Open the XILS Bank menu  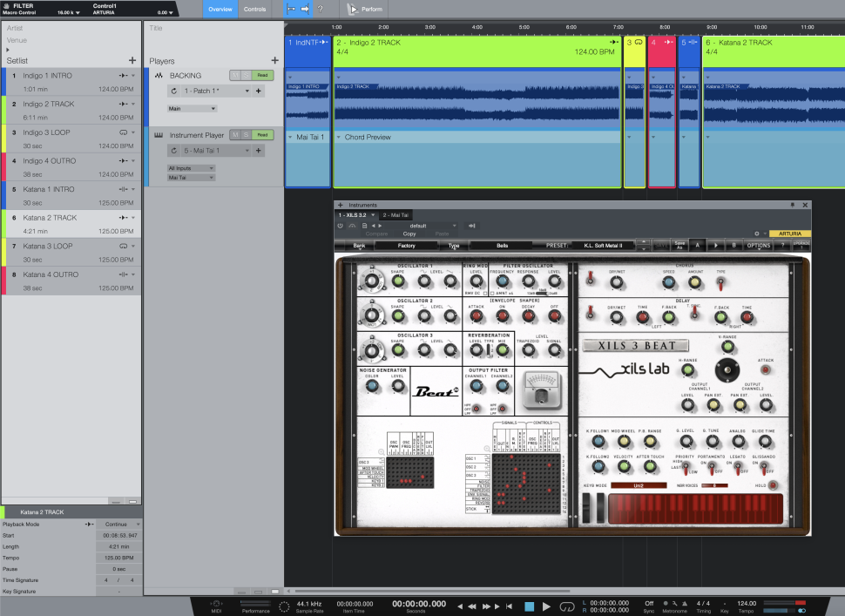(359, 245)
